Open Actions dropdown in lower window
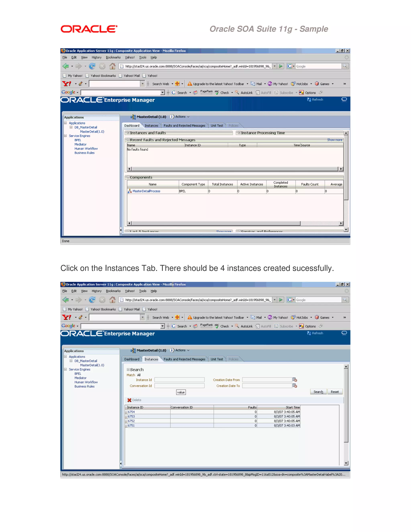411x532 pixels. click(x=183, y=350)
